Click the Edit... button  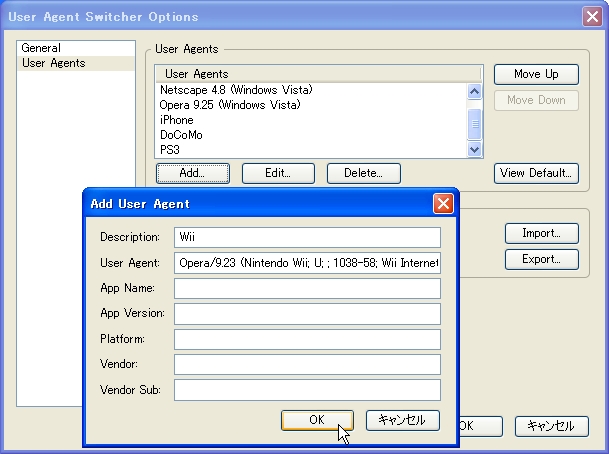[278, 173]
